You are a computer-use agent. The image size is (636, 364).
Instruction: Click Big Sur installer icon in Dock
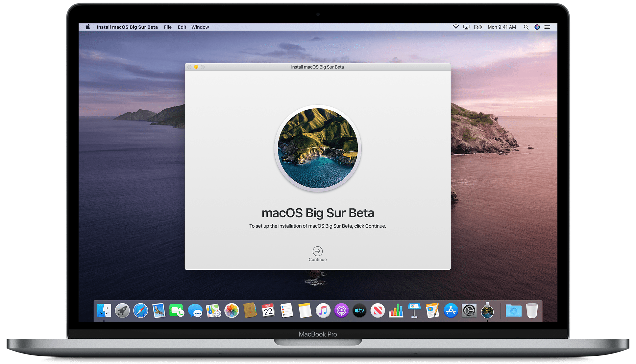[x=487, y=310]
